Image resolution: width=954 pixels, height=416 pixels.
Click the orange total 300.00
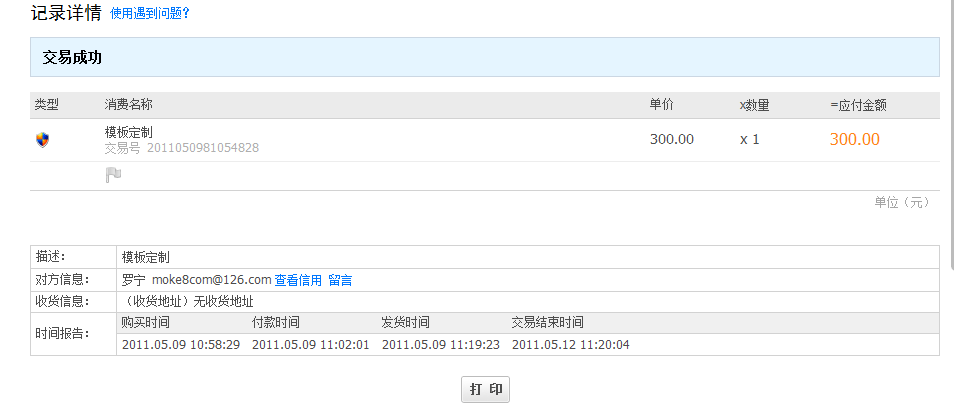tap(855, 139)
